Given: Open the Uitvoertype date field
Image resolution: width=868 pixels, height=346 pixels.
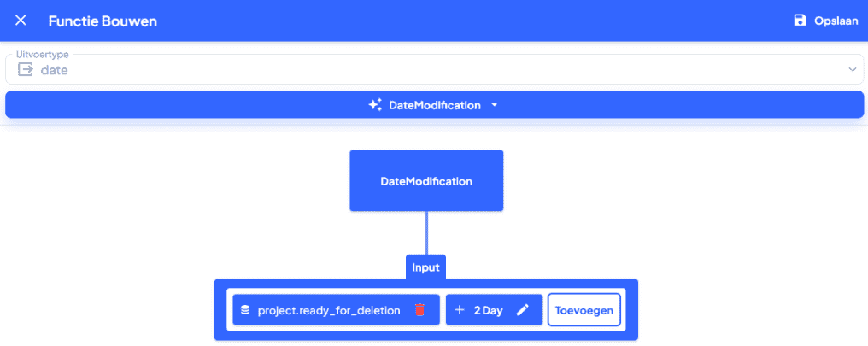Looking at the screenshot, I should tap(427, 70).
